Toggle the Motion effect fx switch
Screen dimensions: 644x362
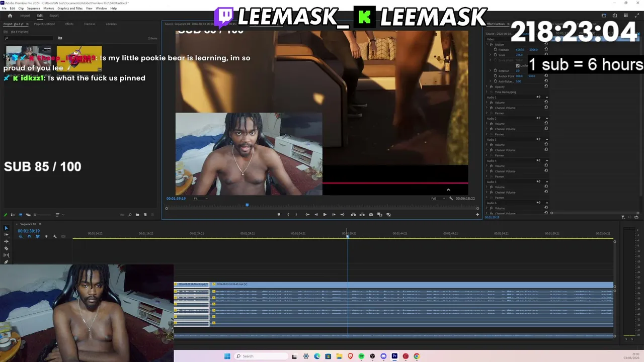pos(491,44)
